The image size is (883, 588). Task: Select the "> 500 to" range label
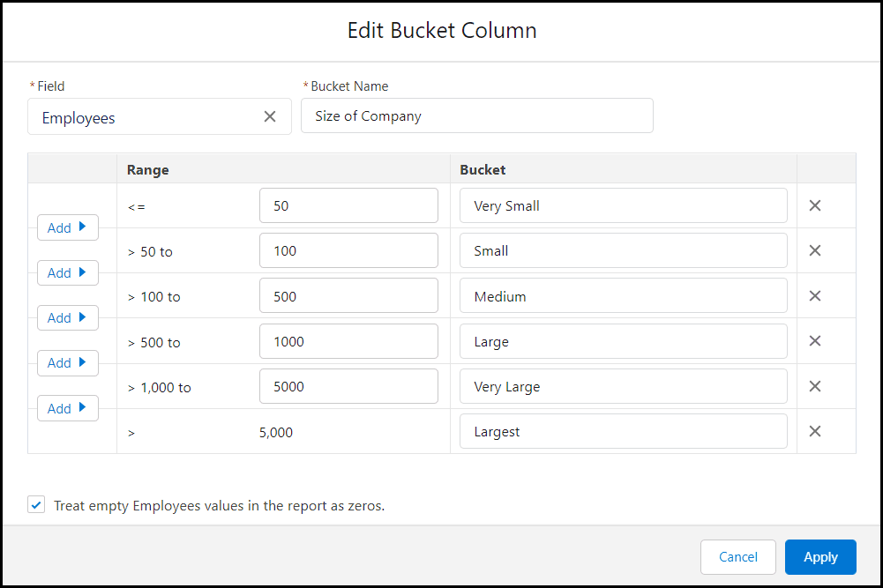(153, 343)
